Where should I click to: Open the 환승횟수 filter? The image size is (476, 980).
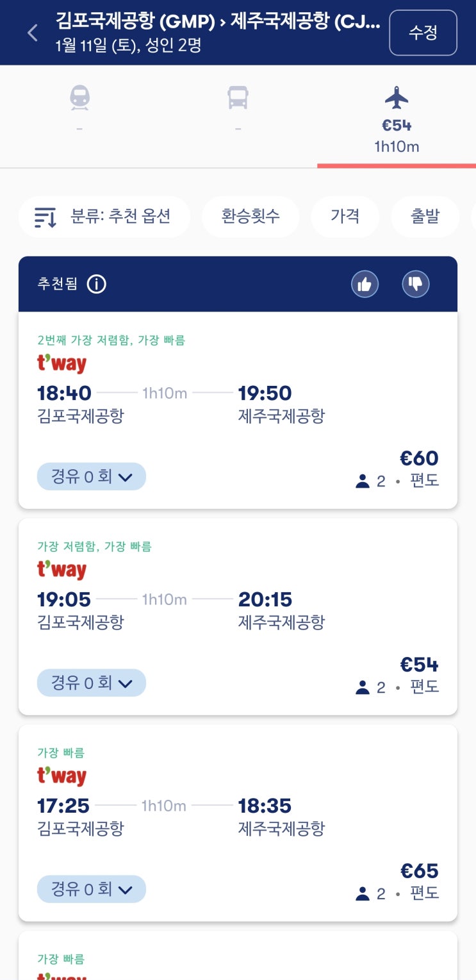pyautogui.click(x=250, y=217)
